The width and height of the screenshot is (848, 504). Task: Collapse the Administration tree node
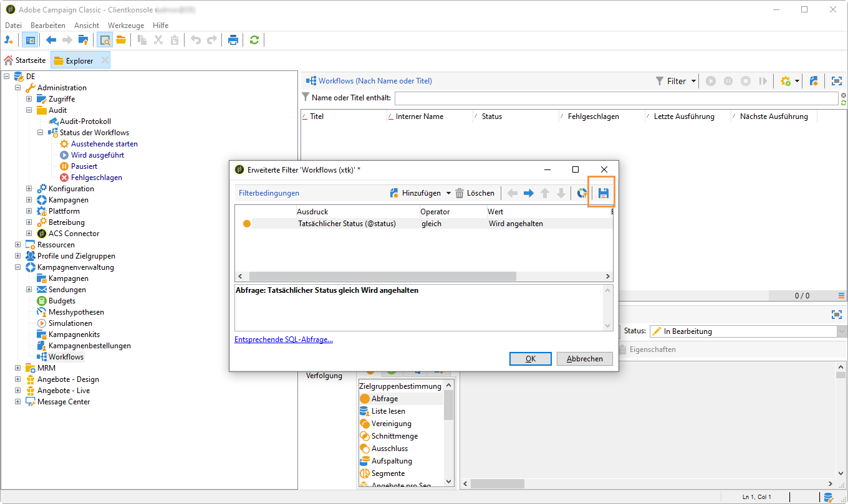pyautogui.click(x=18, y=88)
